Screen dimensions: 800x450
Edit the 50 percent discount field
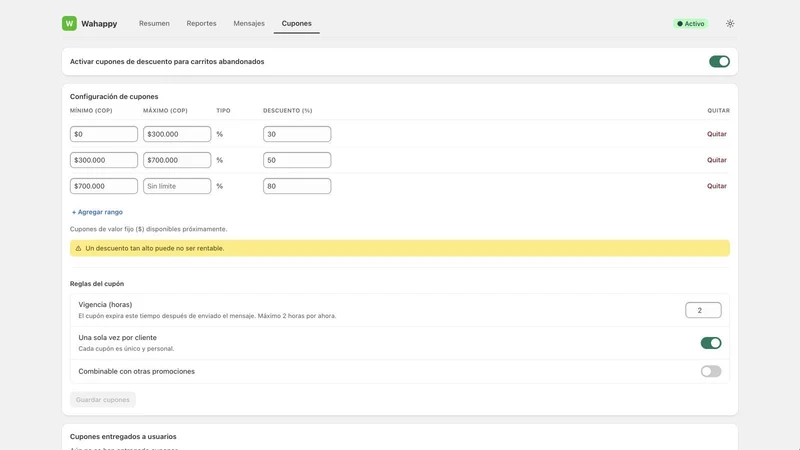pos(297,160)
